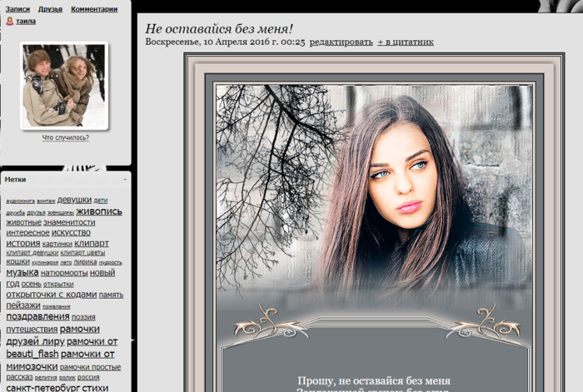
Task: Select the пейзажи tag
Action: 23,305
